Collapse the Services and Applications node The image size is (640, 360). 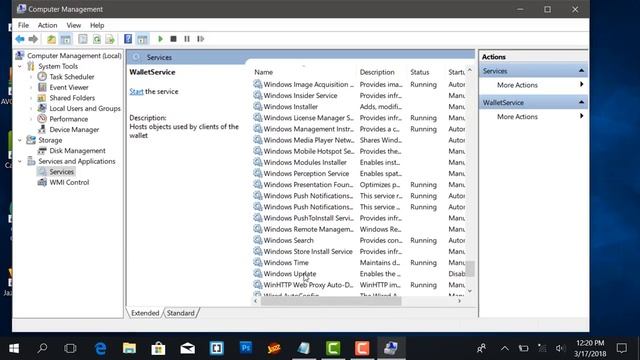click(20, 161)
